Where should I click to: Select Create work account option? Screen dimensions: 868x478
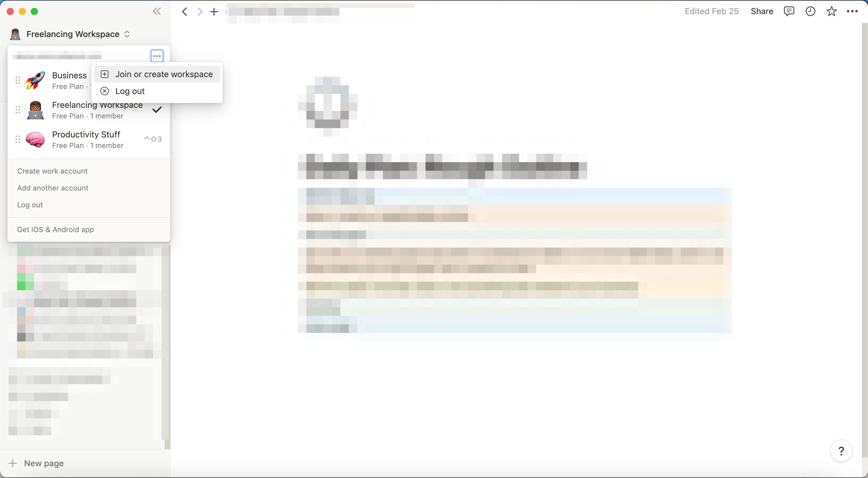52,171
